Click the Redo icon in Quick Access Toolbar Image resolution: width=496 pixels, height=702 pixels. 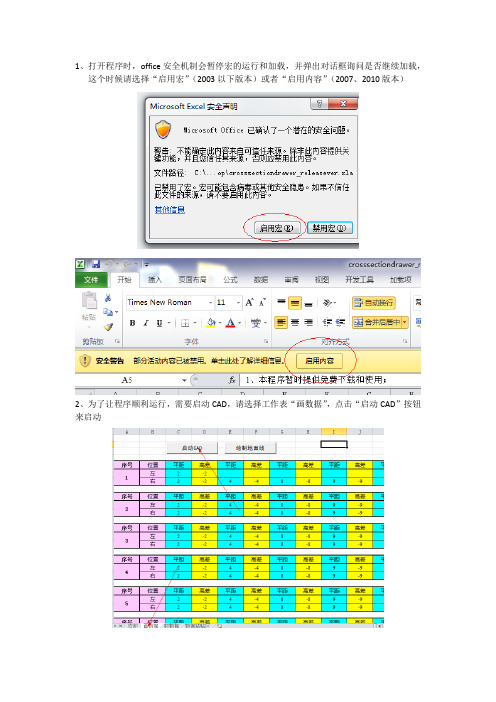[x=127, y=264]
